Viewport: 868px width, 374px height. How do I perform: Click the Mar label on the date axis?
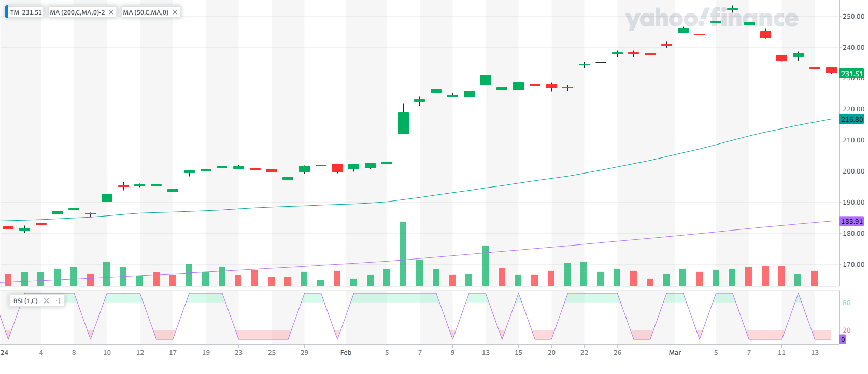click(675, 352)
